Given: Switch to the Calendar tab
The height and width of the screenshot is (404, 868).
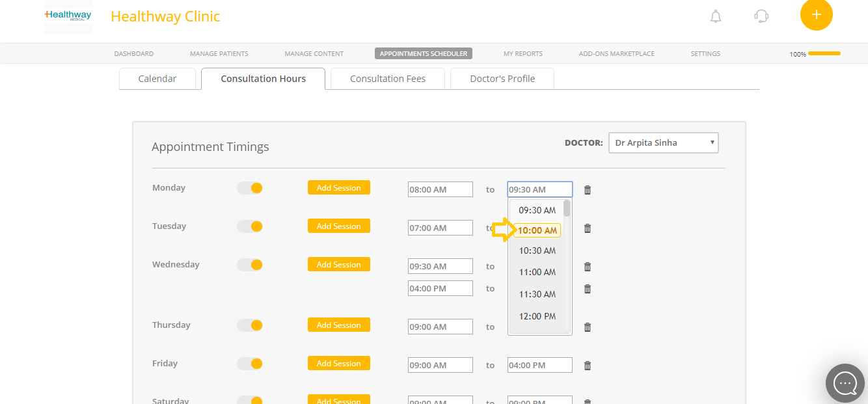Looking at the screenshot, I should point(157,78).
